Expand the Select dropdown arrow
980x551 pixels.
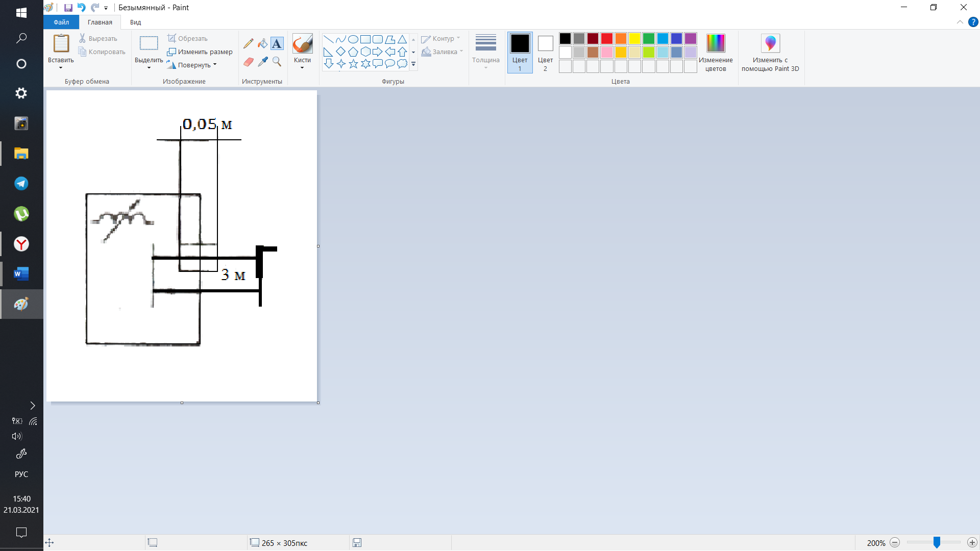pos(149,67)
